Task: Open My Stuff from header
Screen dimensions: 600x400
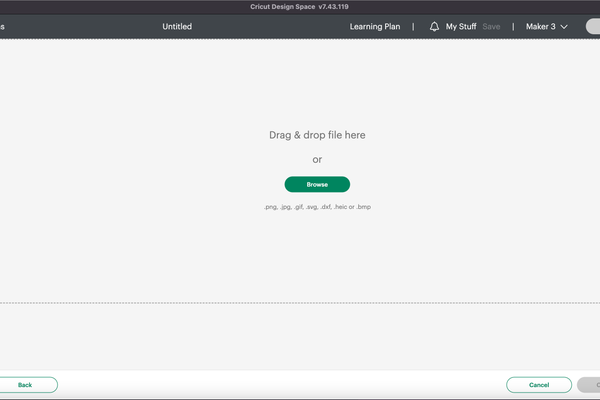Action: pyautogui.click(x=461, y=27)
